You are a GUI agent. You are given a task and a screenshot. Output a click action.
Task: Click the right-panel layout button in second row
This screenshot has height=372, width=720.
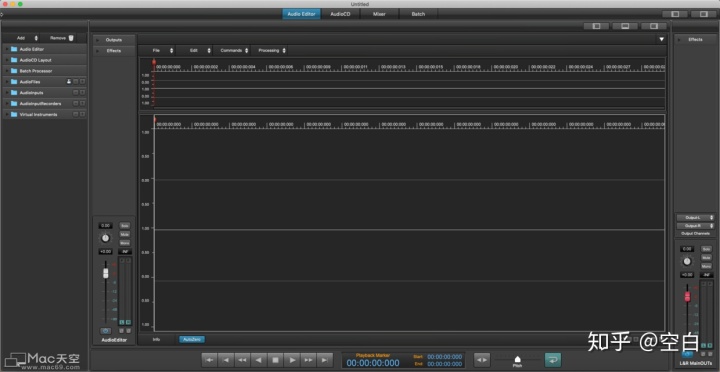tap(654, 26)
